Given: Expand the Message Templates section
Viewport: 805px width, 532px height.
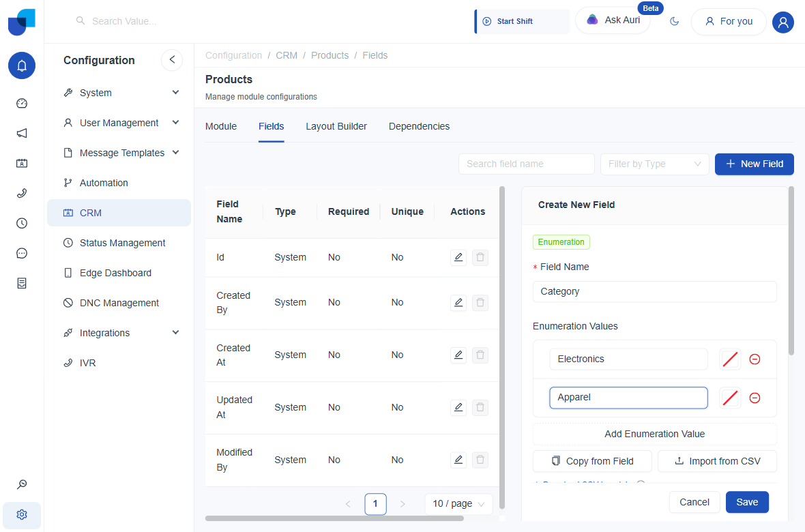Looking at the screenshot, I should (175, 153).
